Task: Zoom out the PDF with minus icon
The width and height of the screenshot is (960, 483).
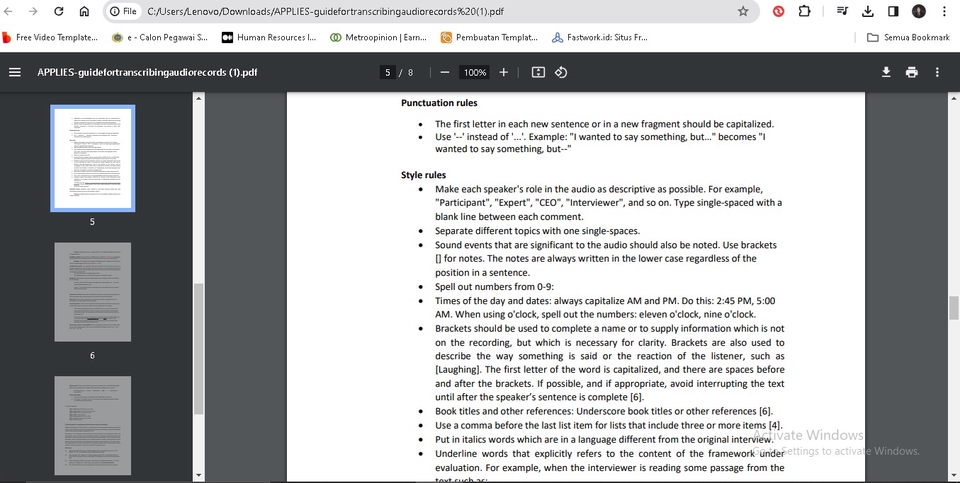Action: pos(445,72)
